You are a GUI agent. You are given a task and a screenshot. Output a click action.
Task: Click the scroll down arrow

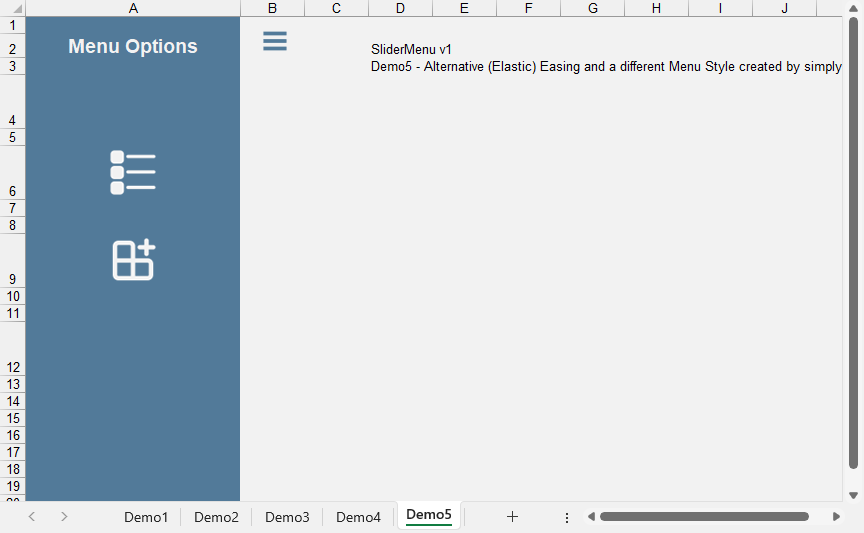point(853,495)
